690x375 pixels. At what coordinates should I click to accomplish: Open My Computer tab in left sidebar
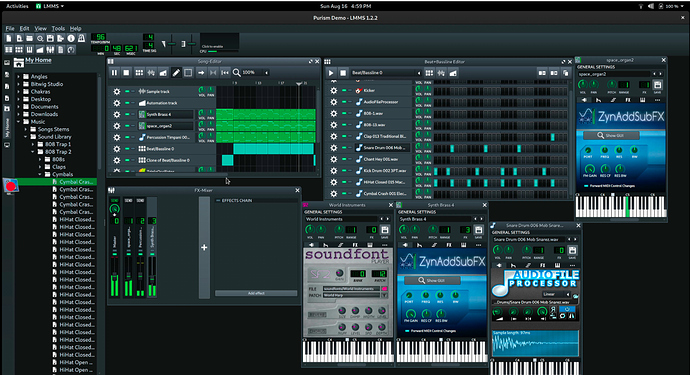pos(7,145)
